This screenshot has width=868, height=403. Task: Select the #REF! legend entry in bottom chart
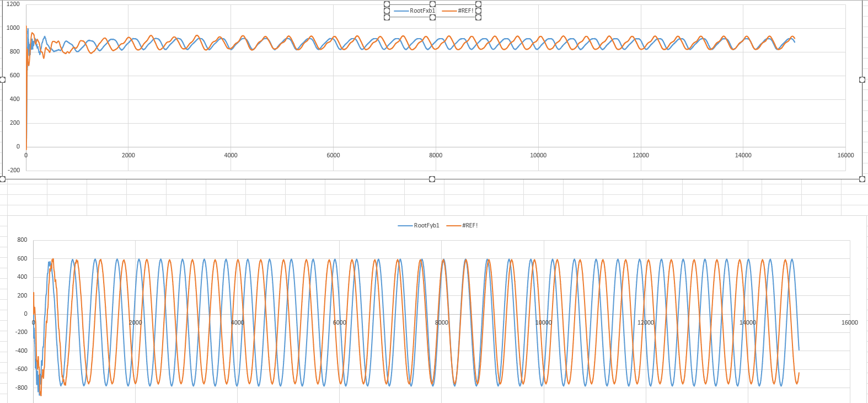[x=462, y=225]
